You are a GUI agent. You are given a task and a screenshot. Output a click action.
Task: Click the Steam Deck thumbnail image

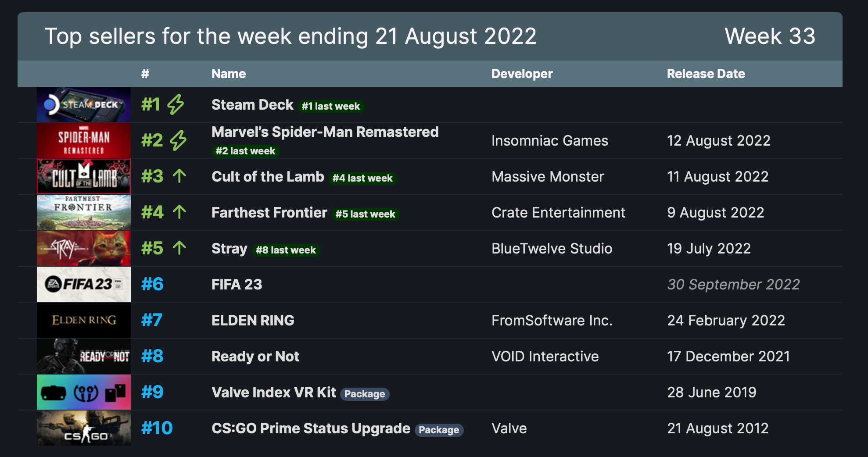pyautogui.click(x=83, y=104)
